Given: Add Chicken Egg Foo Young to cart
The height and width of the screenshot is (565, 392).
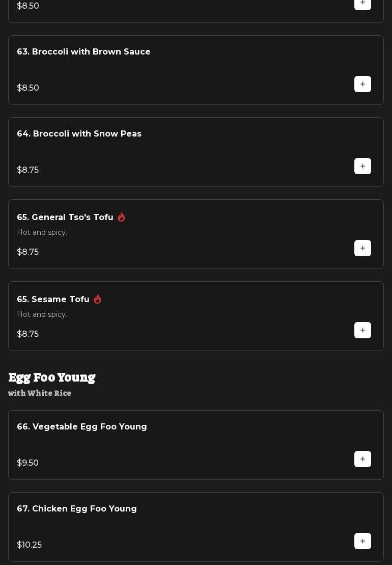Looking at the screenshot, I should (362, 541).
